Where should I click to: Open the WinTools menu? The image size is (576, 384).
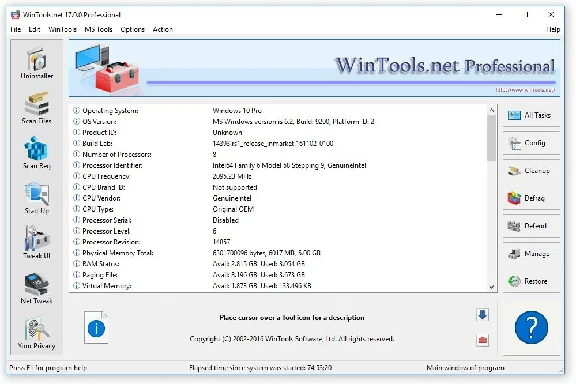click(62, 29)
